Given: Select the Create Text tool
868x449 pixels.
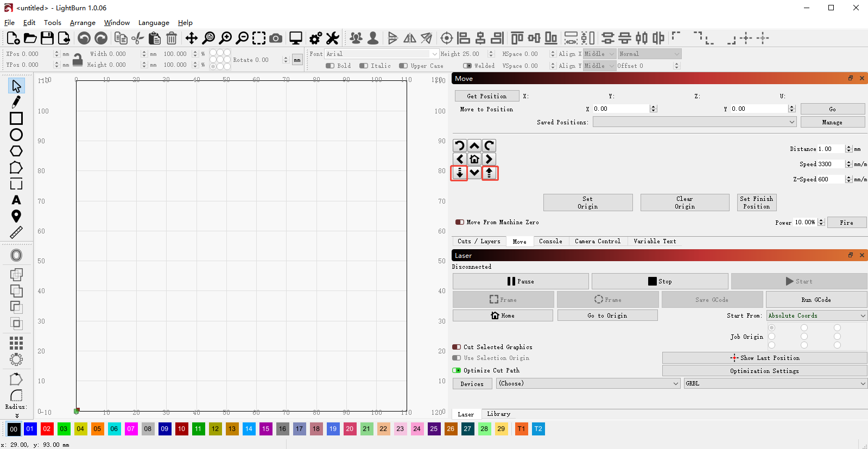Looking at the screenshot, I should [16, 200].
